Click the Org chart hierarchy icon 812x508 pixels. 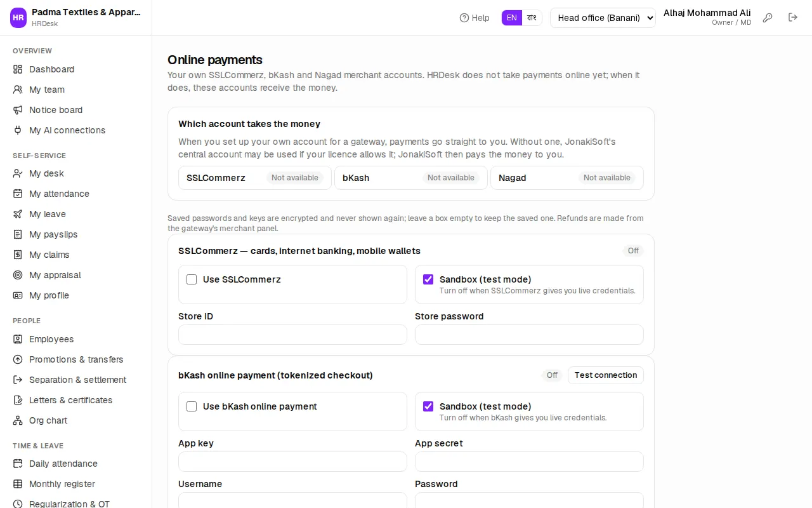(18, 420)
